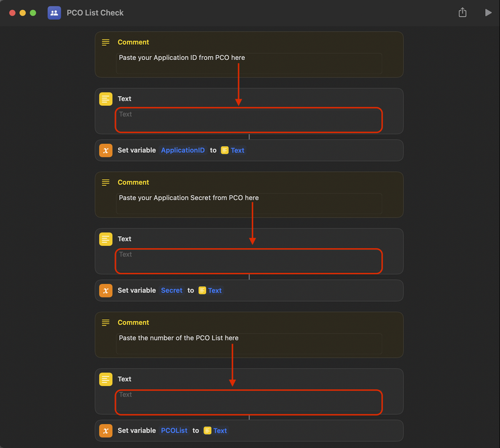Zoom the window with the green button
Viewport: 500px width, 448px height.
click(x=33, y=12)
